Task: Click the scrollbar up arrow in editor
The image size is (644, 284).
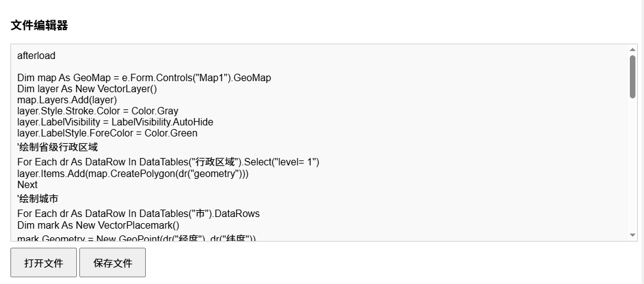Action: point(633,50)
